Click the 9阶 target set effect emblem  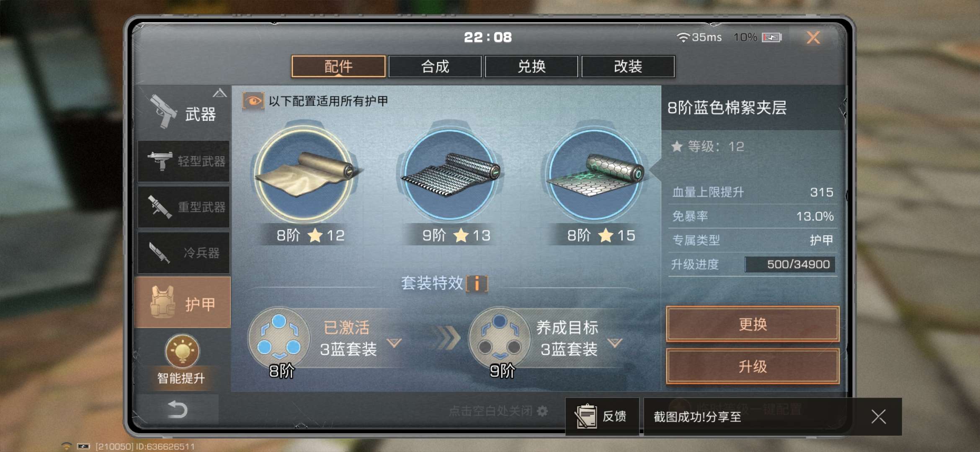499,339
